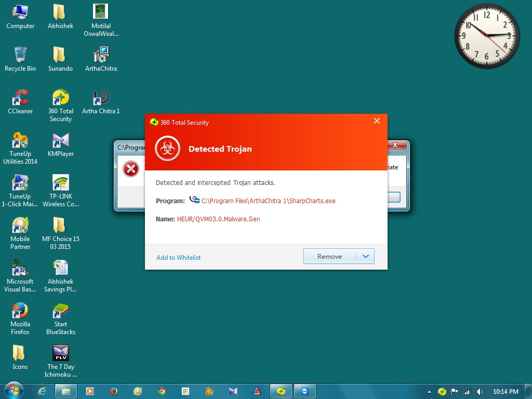Click the 360 Total Security tray icon
Image resolution: width=532 pixels, height=399 pixels.
pyautogui.click(x=442, y=392)
